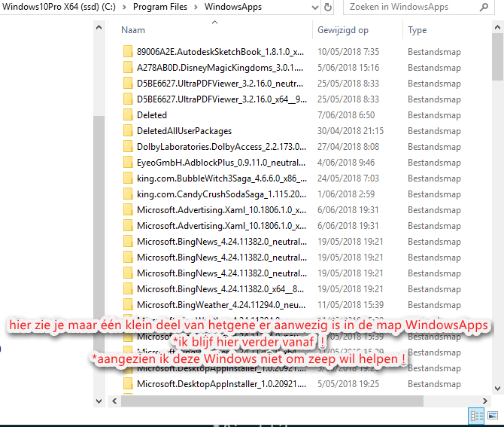This screenshot has width=504, height=427.
Task: Select Microsoft.BingNews x64 folder icon
Action: (x=128, y=289)
